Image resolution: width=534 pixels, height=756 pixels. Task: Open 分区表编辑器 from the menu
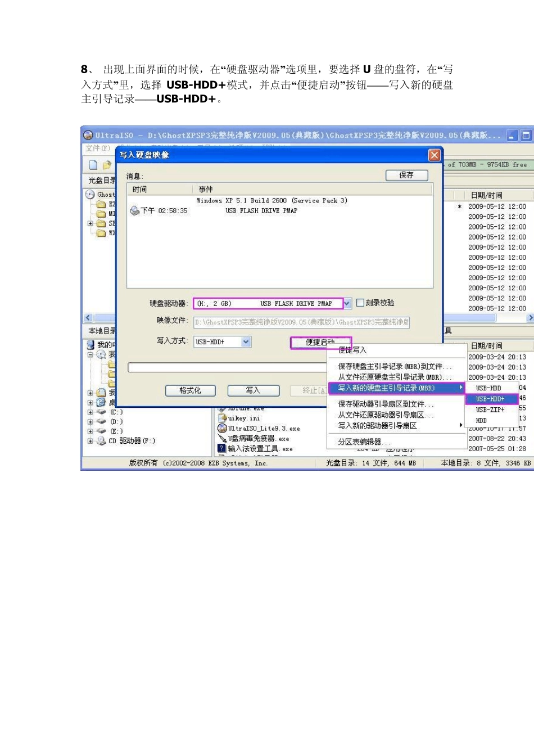click(397, 442)
